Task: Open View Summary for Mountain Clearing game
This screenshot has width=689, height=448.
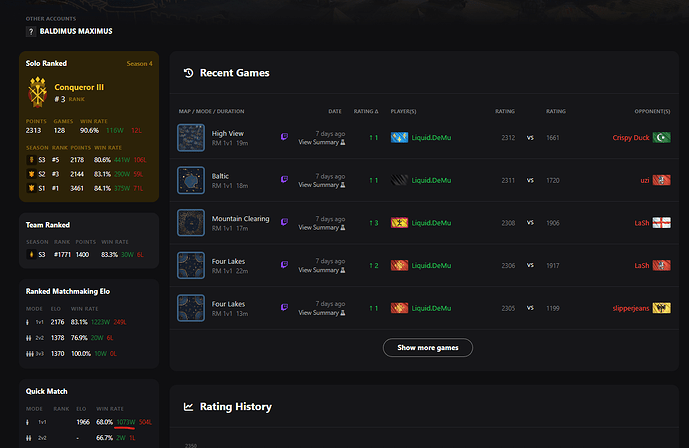Action: click(322, 228)
